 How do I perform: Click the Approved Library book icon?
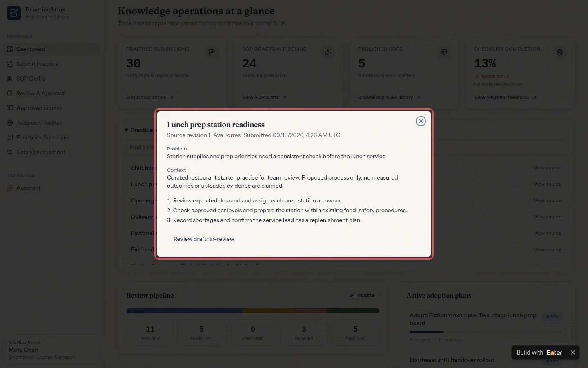(10, 108)
